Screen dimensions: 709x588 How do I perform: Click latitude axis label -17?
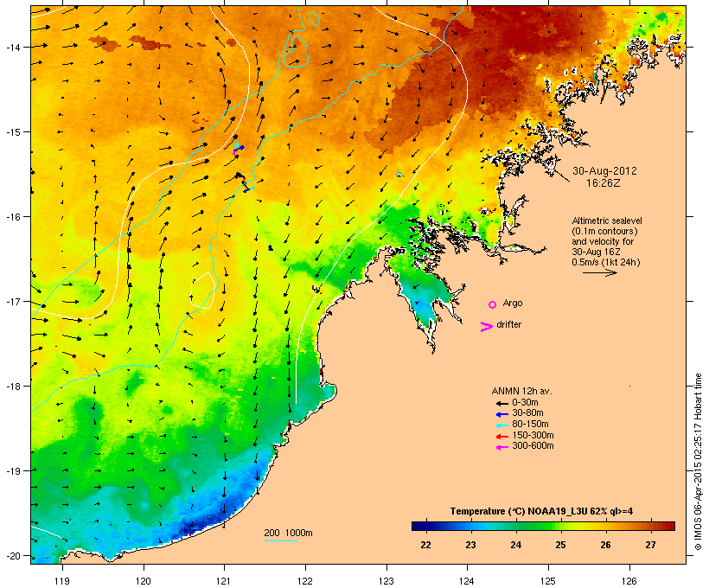click(13, 302)
